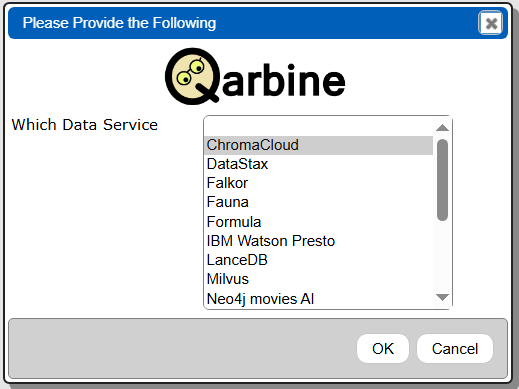Close the Please Provide the Following dialog

tap(490, 23)
